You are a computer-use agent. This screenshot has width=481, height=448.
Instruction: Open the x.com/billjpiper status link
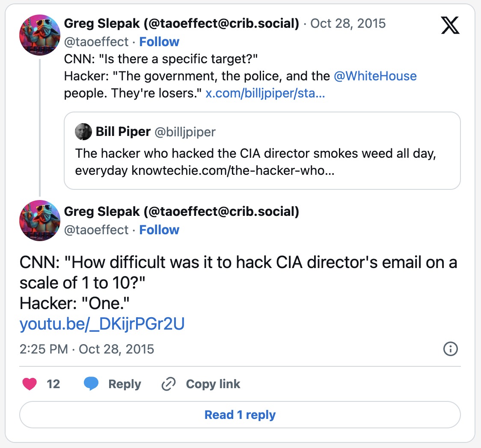(x=265, y=94)
